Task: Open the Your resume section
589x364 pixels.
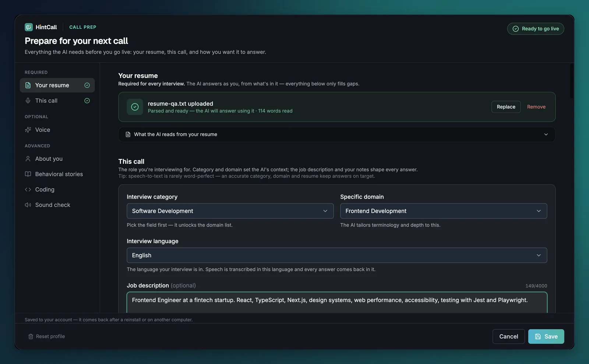Action: pos(57,85)
